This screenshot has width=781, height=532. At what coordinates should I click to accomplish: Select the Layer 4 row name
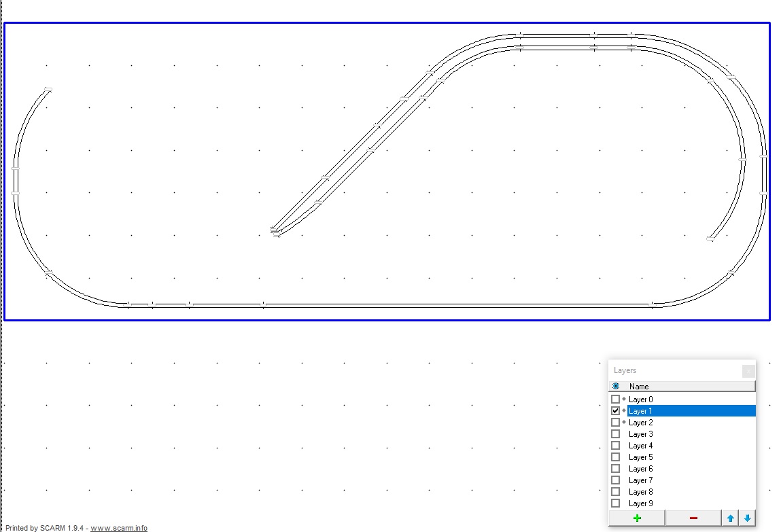(640, 446)
